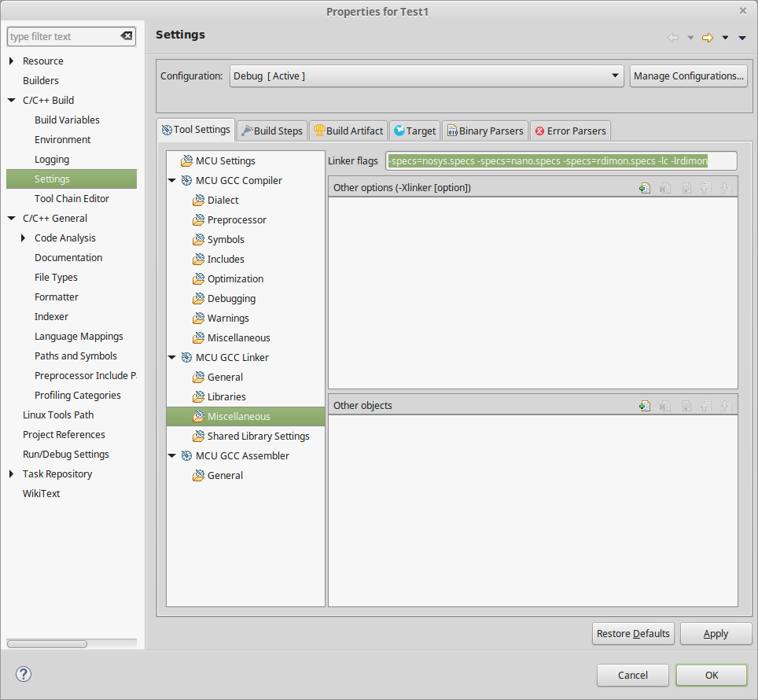The image size is (758, 700).
Task: Add new Other objects entry icon
Action: tap(645, 406)
